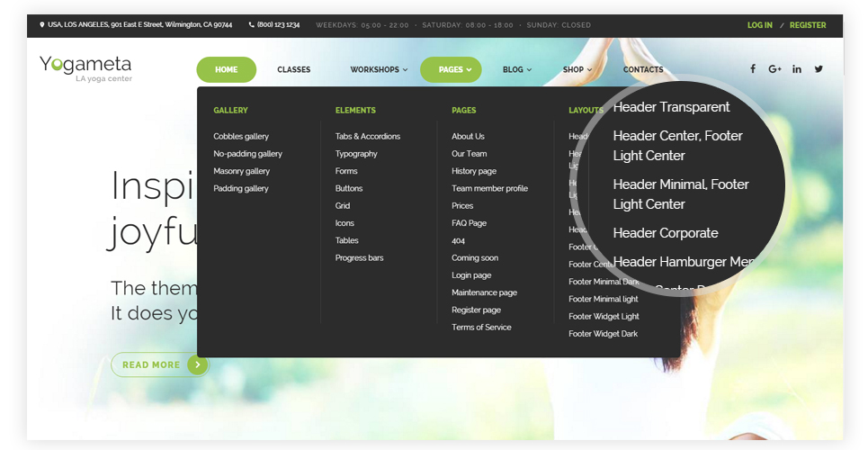Open Buttons element page
Screen dimensions: 868x450
click(x=349, y=188)
